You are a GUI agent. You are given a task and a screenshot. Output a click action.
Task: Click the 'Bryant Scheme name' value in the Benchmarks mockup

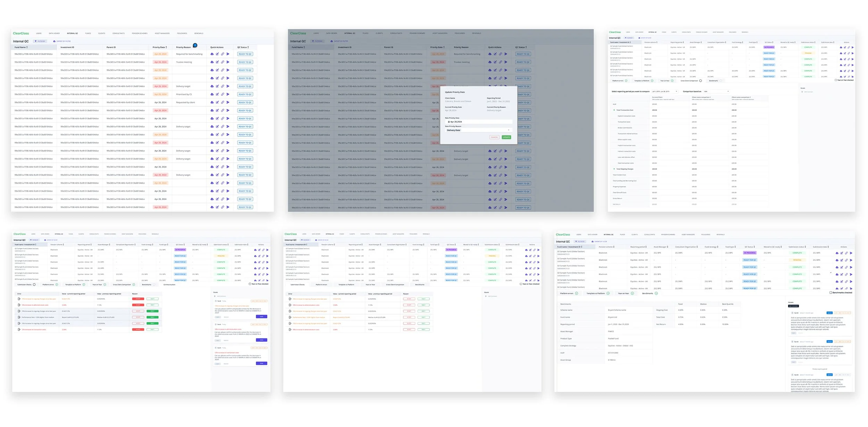pos(617,310)
